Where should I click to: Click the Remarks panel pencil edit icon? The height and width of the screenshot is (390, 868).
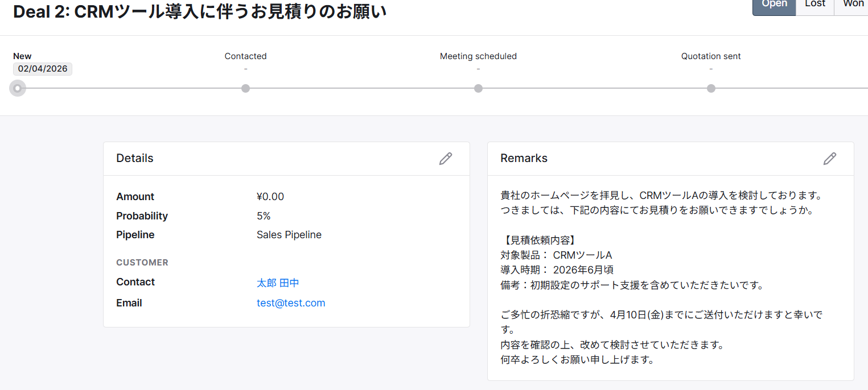coord(829,159)
